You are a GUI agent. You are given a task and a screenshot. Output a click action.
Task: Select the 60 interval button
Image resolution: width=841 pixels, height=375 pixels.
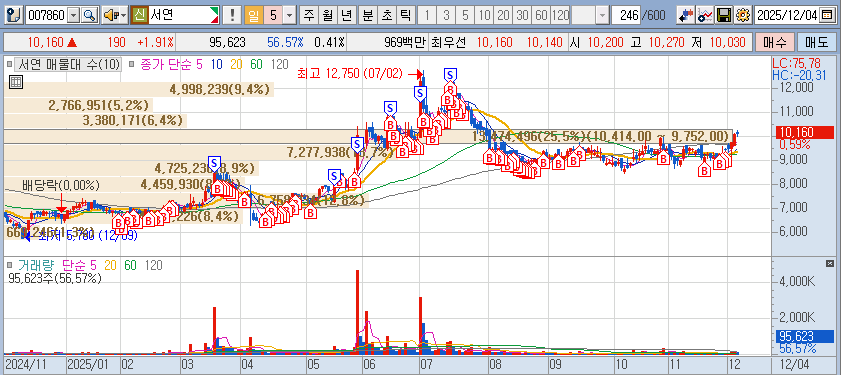coord(542,15)
